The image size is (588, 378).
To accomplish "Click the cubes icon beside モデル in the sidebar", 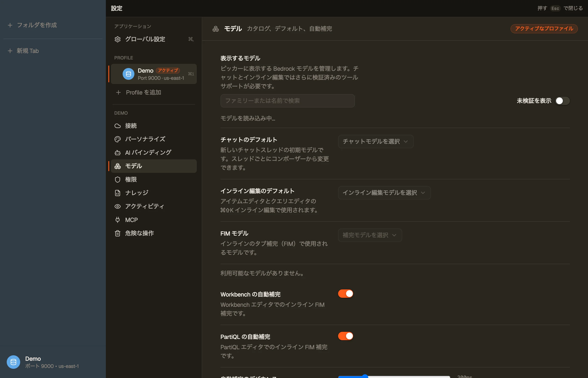I will 118,166.
